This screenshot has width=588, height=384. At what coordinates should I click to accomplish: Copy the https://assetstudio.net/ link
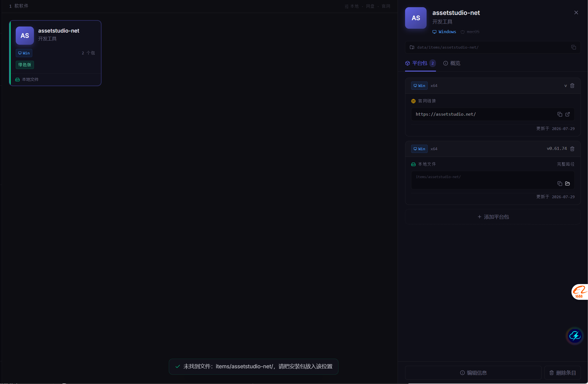[x=560, y=114]
